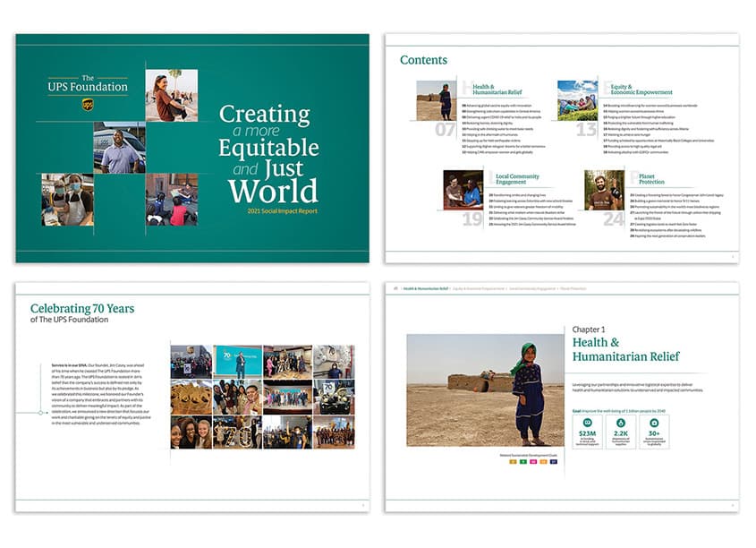Click the icon above the 30+ stat
Screen dimensions: 756x548
tap(654, 423)
